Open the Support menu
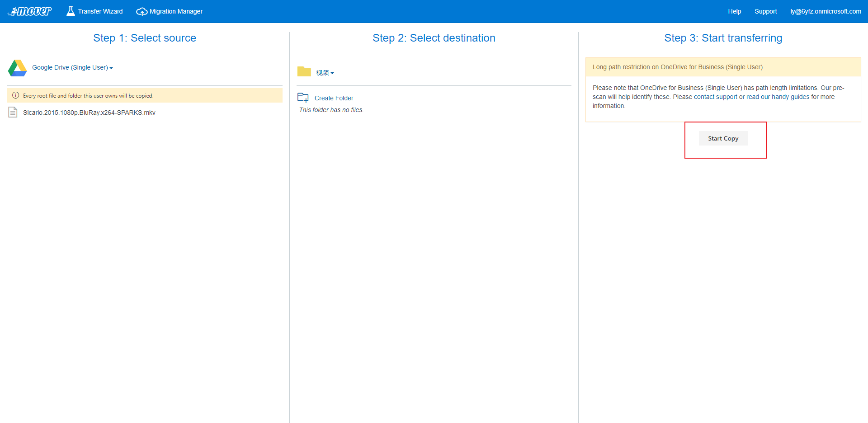Viewport: 868px width, 423px height. point(765,11)
